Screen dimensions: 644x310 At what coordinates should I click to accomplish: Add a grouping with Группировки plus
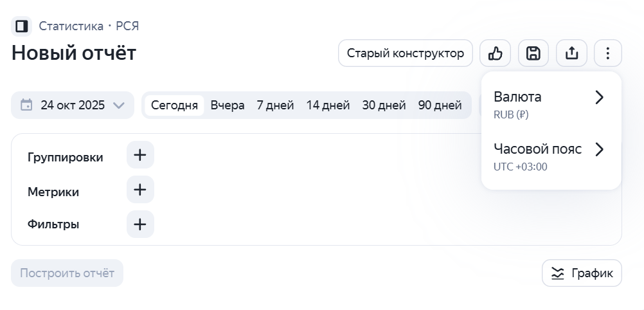point(140,155)
